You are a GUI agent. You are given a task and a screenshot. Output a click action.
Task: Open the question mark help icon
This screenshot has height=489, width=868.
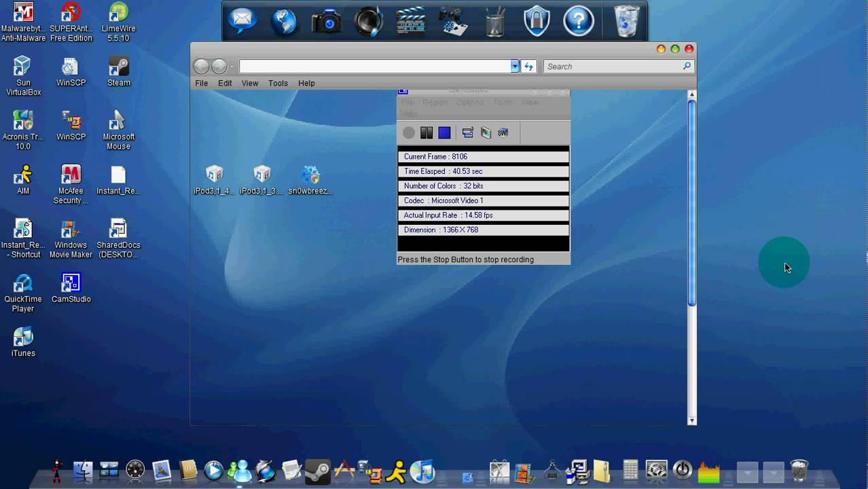[x=579, y=21]
